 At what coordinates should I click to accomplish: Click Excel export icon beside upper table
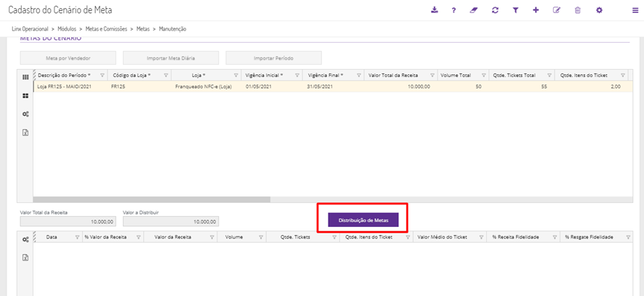[25, 133]
